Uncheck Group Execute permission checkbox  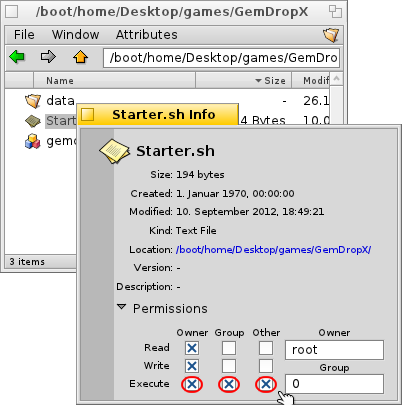pos(229,384)
